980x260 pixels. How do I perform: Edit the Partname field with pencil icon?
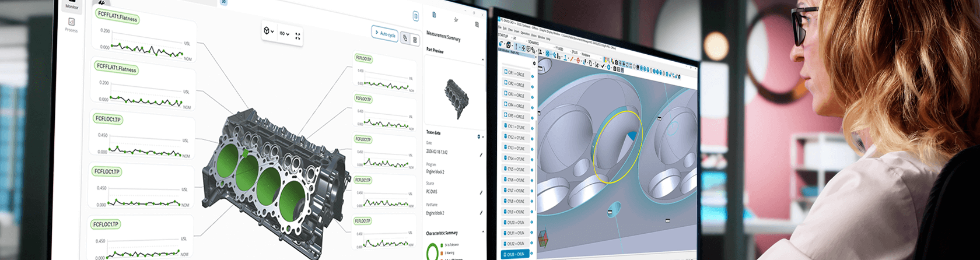click(481, 213)
